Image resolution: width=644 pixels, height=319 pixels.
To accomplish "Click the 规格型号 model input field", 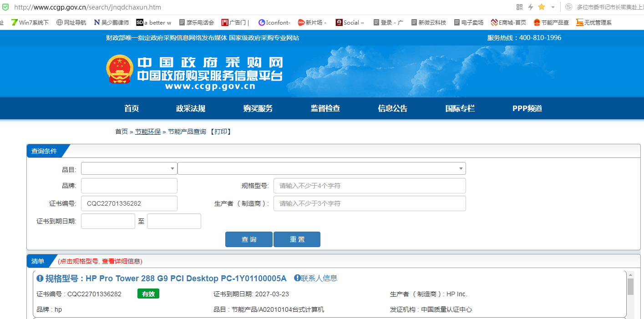I will tap(370, 186).
